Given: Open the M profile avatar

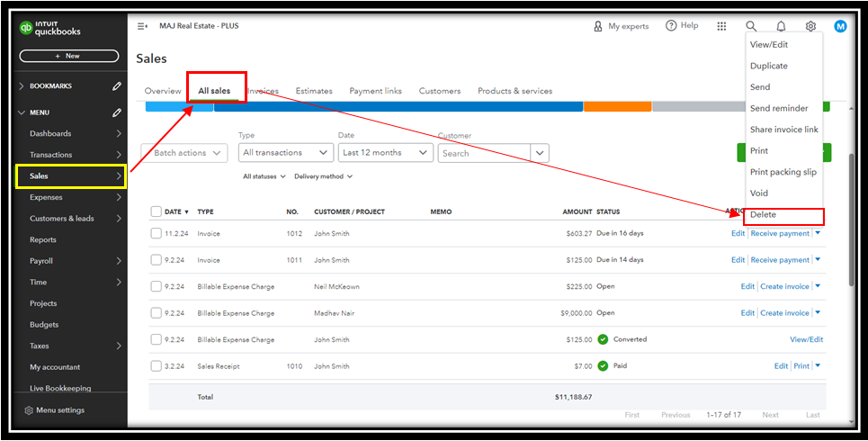Looking at the screenshot, I should click(840, 25).
